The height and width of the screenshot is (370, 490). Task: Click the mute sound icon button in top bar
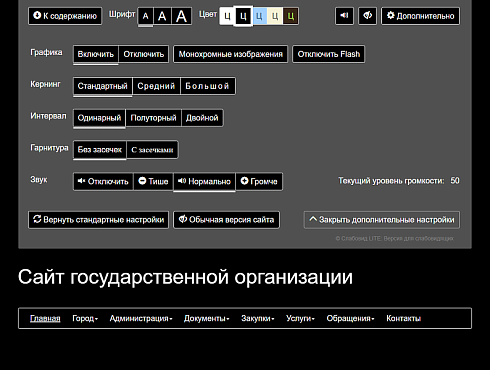click(344, 16)
